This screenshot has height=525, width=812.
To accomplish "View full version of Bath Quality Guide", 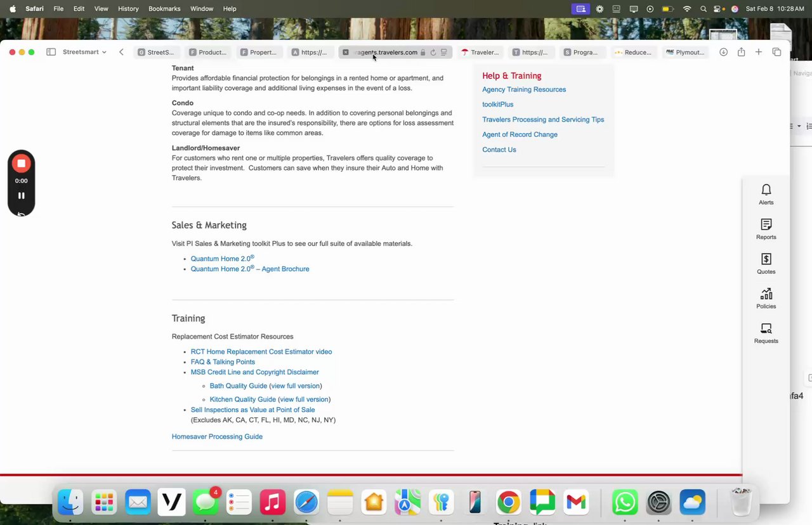I will tap(296, 386).
